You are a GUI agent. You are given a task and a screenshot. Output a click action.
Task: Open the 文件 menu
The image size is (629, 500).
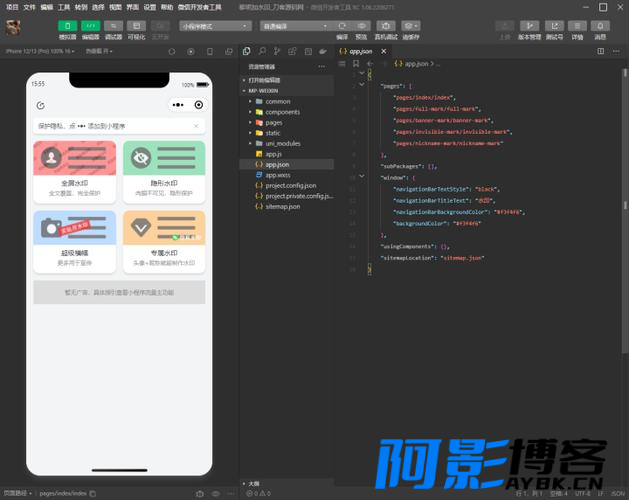[x=29, y=7]
